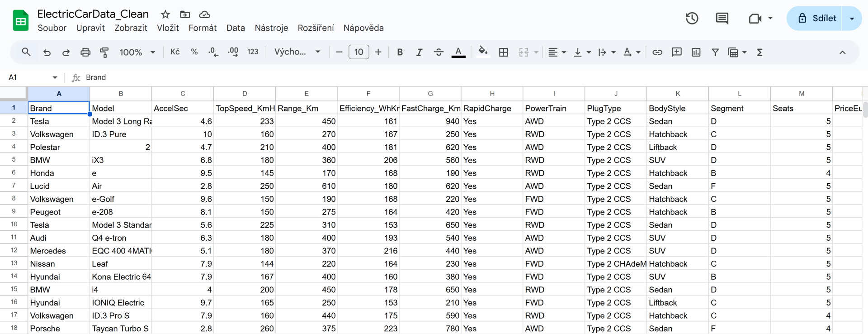Expand the merge cells dropdown arrow

[536, 52]
